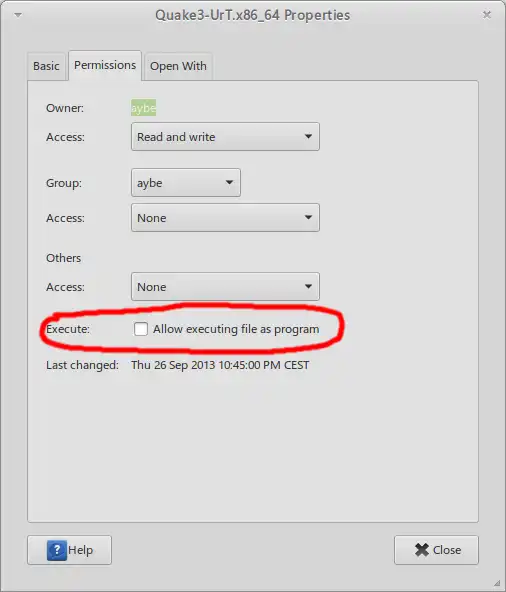The height and width of the screenshot is (592, 506).
Task: Click arrow of Read and write combo
Action: click(x=308, y=136)
